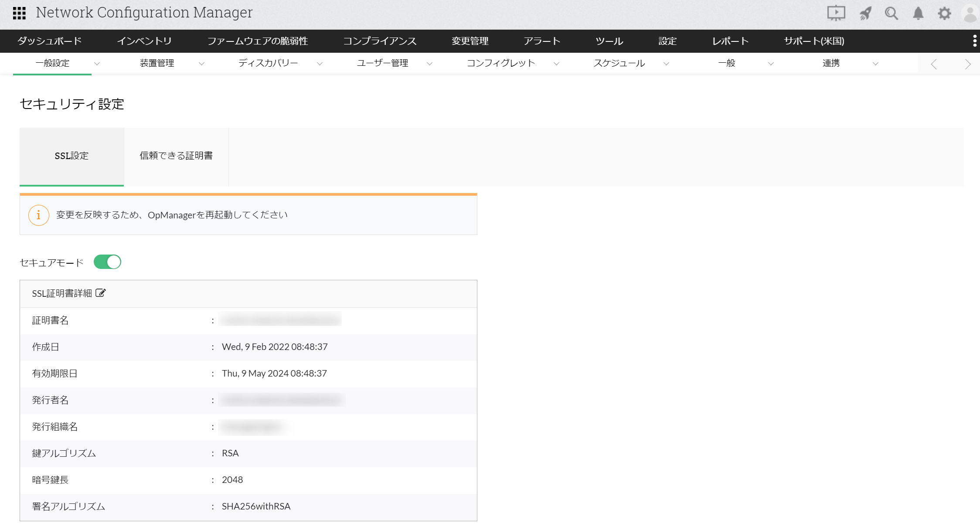Open the alerts bell icon

918,13
